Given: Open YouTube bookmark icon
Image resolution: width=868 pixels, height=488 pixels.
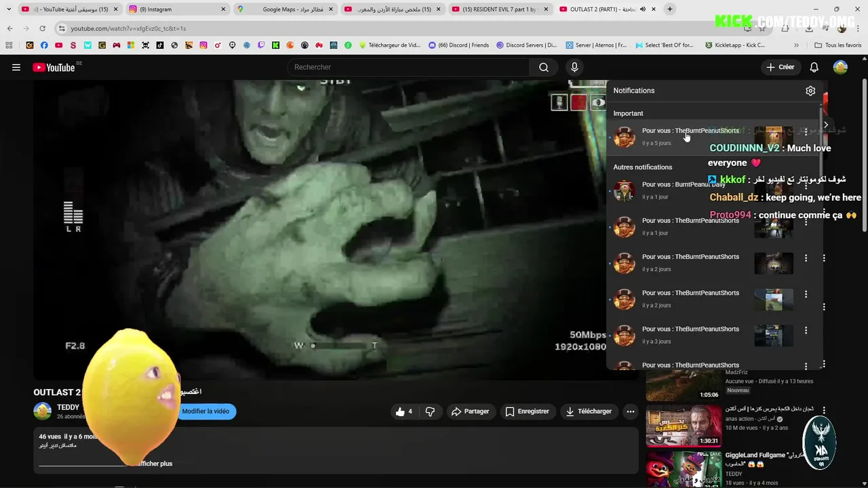Looking at the screenshot, I should 58,45.
